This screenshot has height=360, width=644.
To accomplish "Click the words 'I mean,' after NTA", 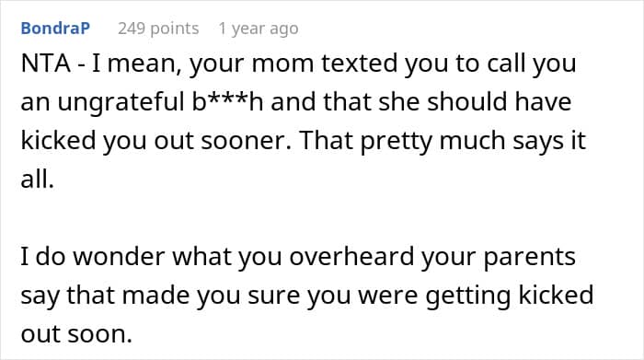I will (137, 64).
